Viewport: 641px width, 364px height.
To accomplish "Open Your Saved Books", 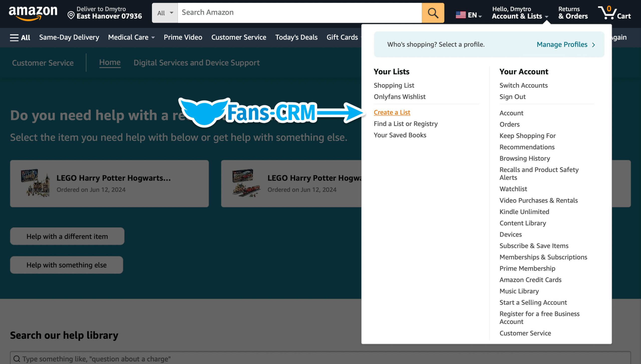I will click(400, 135).
